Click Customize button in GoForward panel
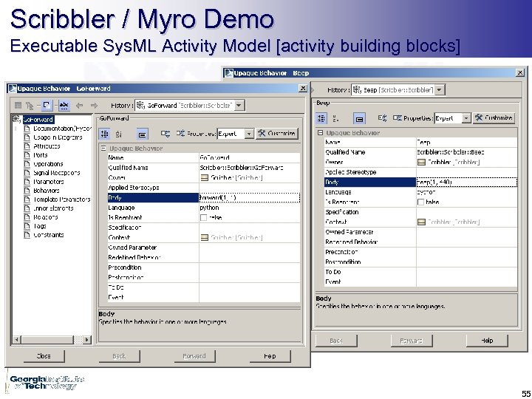 point(277,133)
